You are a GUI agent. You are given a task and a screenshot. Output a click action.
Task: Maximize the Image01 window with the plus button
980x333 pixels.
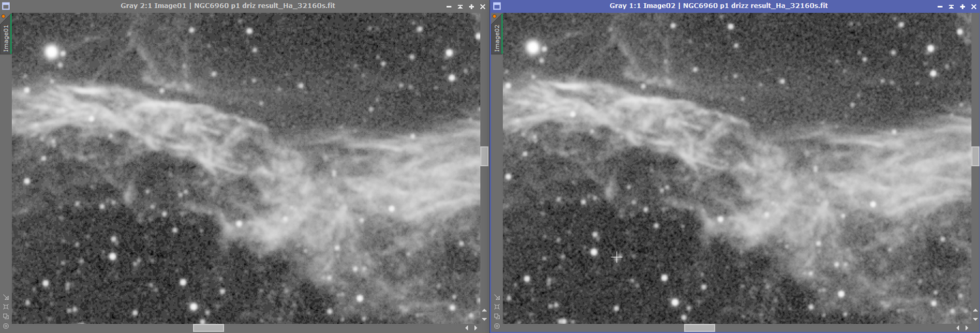pos(472,6)
